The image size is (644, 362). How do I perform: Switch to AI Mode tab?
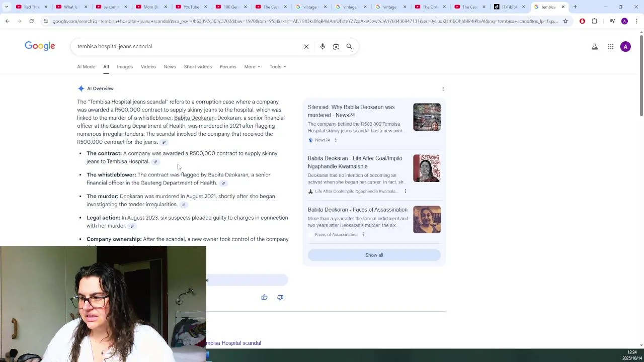pyautogui.click(x=86, y=67)
